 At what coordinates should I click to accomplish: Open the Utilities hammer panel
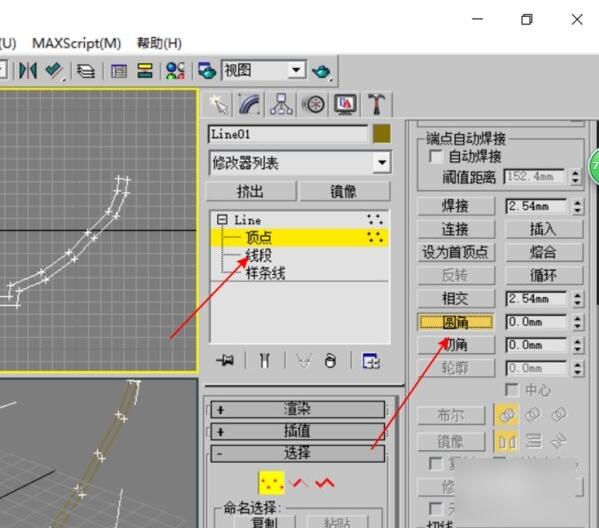coord(376,104)
